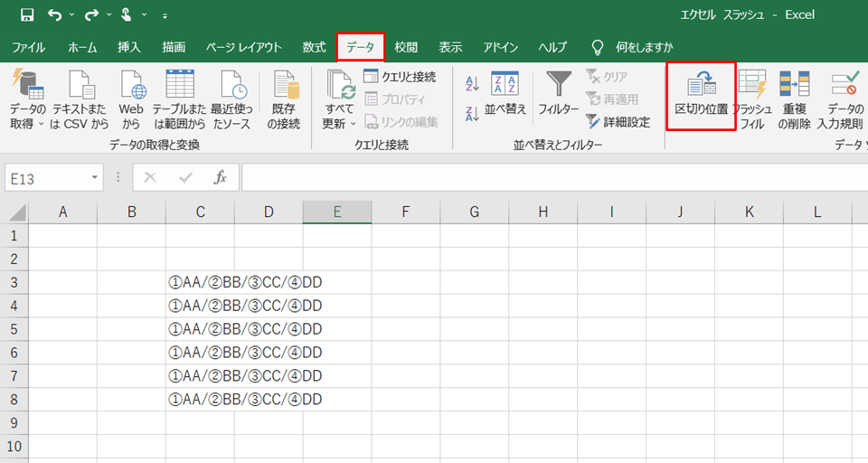Viewport: 868px width, 463px height.
Task: Select cell C3 containing ①AA/②BB/③CC/④DD
Action: (200, 282)
